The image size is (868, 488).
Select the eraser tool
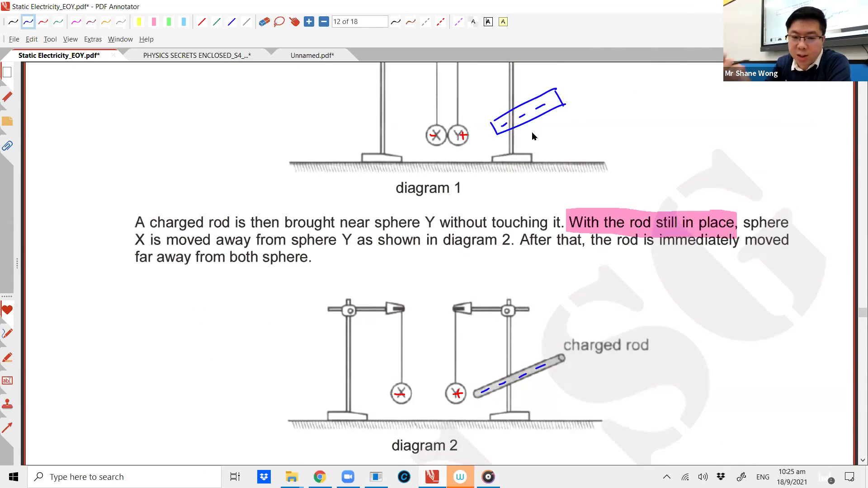tap(264, 22)
